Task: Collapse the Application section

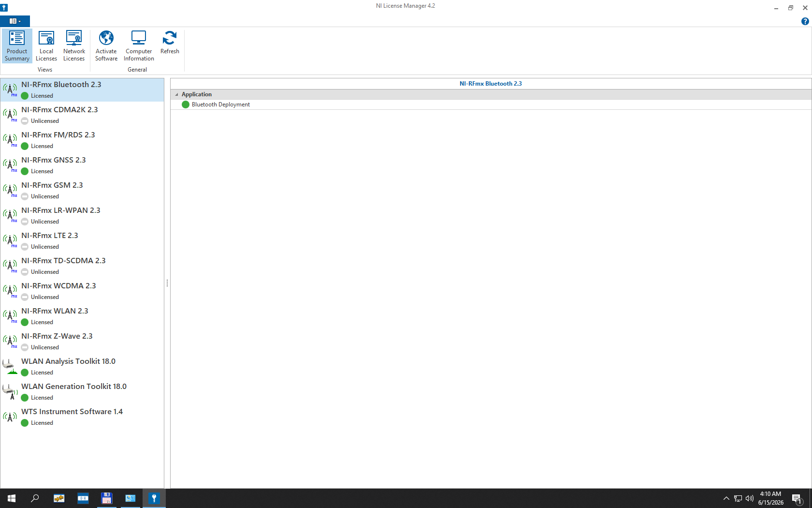Action: point(176,94)
